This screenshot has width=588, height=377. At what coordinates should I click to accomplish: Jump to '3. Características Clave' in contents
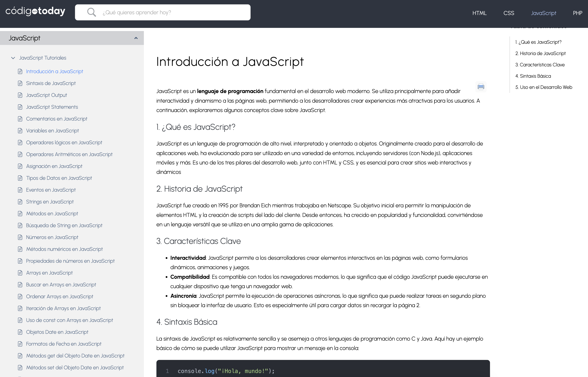click(x=540, y=65)
